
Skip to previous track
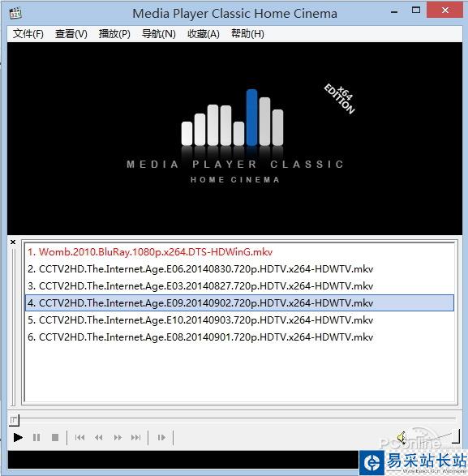pos(79,437)
